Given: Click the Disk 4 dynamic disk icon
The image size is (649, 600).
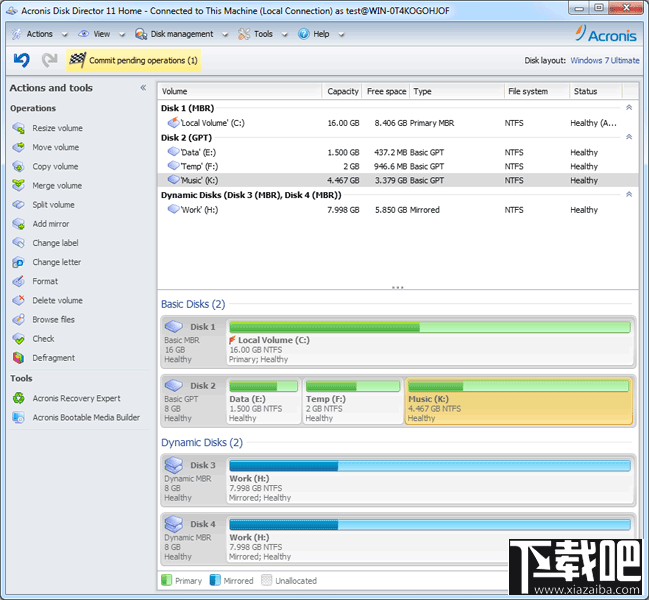Looking at the screenshot, I should click(x=174, y=524).
